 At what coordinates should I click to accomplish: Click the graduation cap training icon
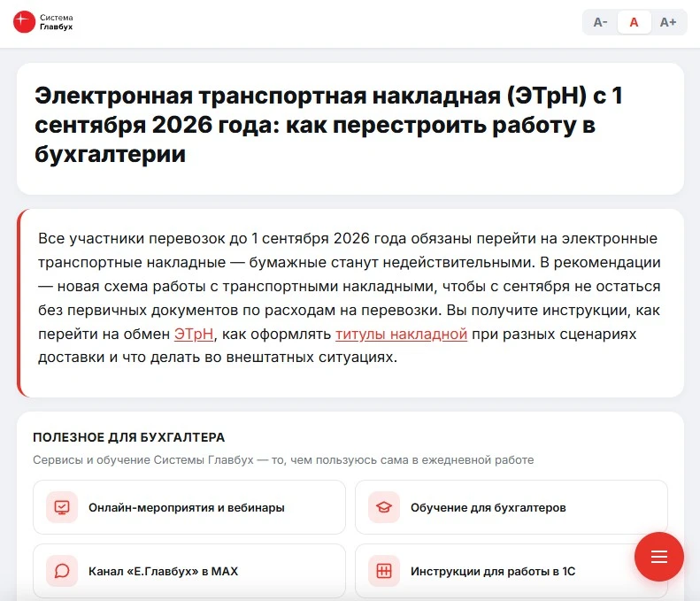click(384, 507)
